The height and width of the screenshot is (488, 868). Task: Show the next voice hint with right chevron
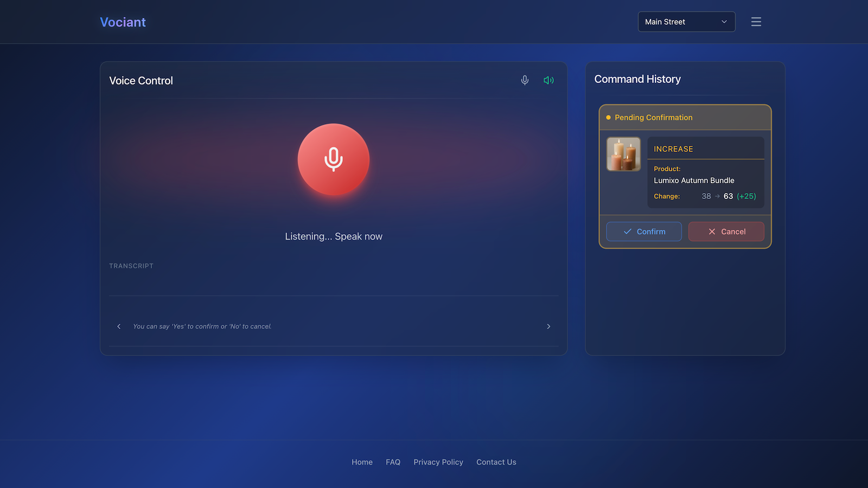pos(548,326)
